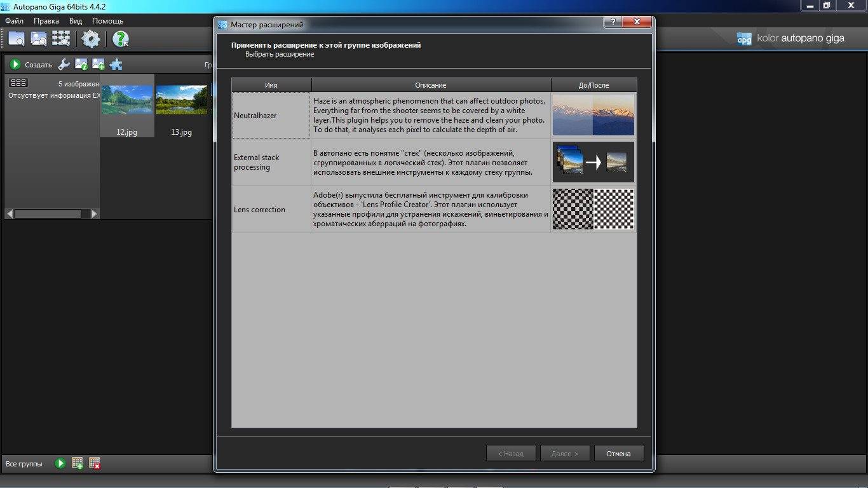
Task: Open group settings with the wrench icon
Action: pos(64,64)
